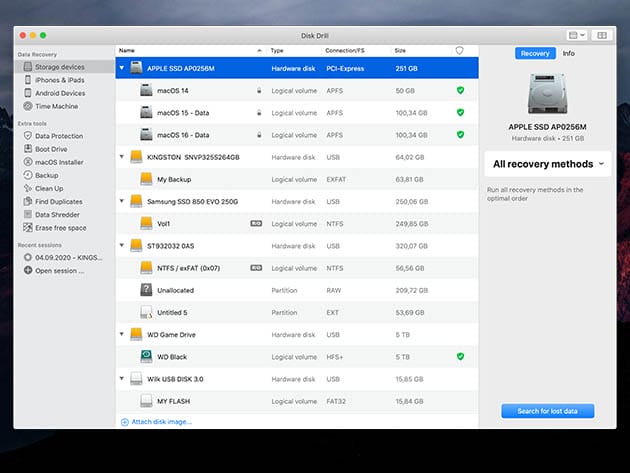The height and width of the screenshot is (473, 630).
Task: Click the Search for lost data button
Action: pos(548,411)
